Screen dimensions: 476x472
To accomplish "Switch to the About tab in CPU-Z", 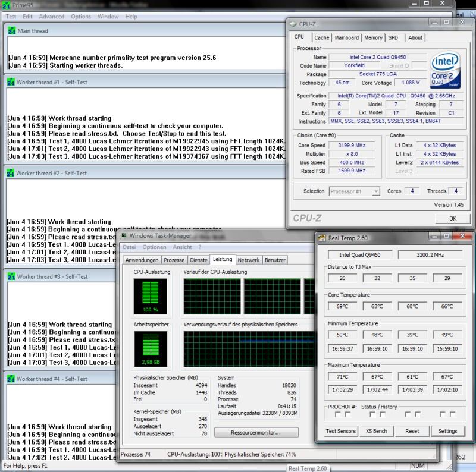I will coord(415,37).
